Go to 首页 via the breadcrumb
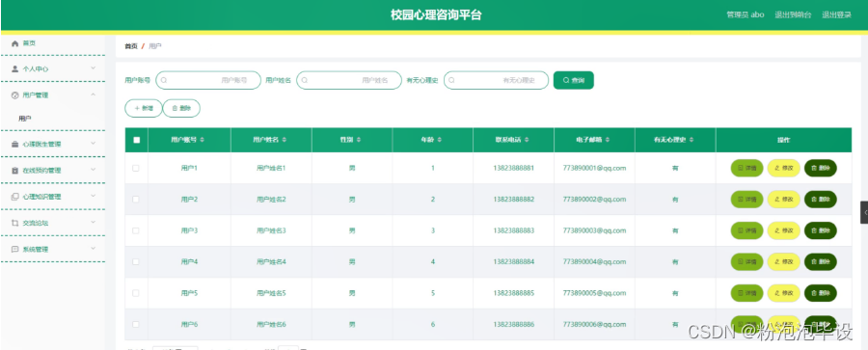868x350 pixels. (x=130, y=46)
